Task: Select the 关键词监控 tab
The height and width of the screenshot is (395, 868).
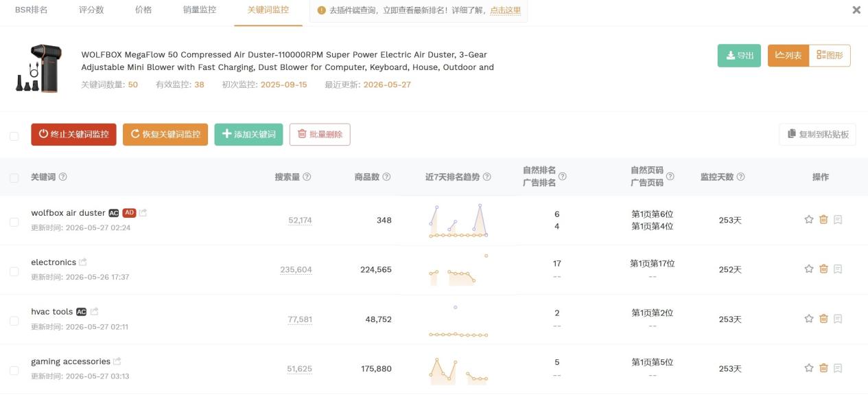Action: (268, 10)
